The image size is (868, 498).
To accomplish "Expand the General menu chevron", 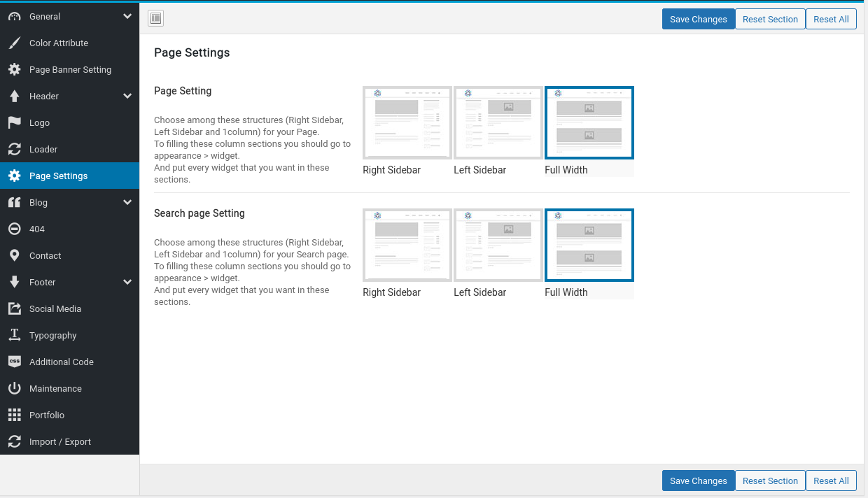I will (127, 16).
